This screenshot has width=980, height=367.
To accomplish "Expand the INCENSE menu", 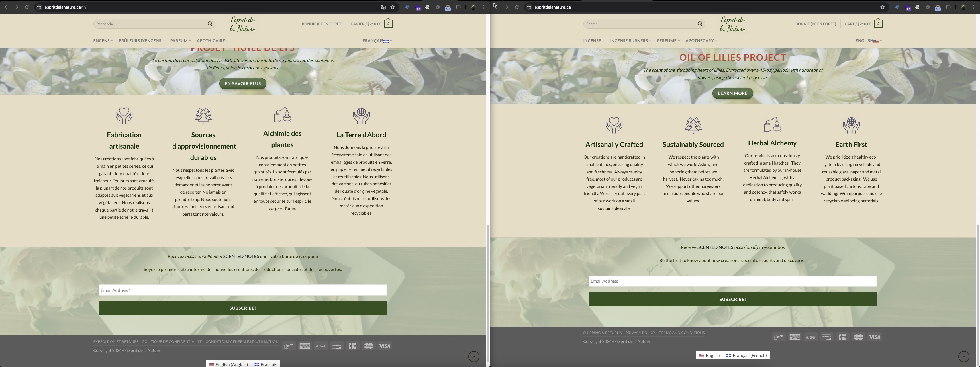I will click(x=594, y=41).
